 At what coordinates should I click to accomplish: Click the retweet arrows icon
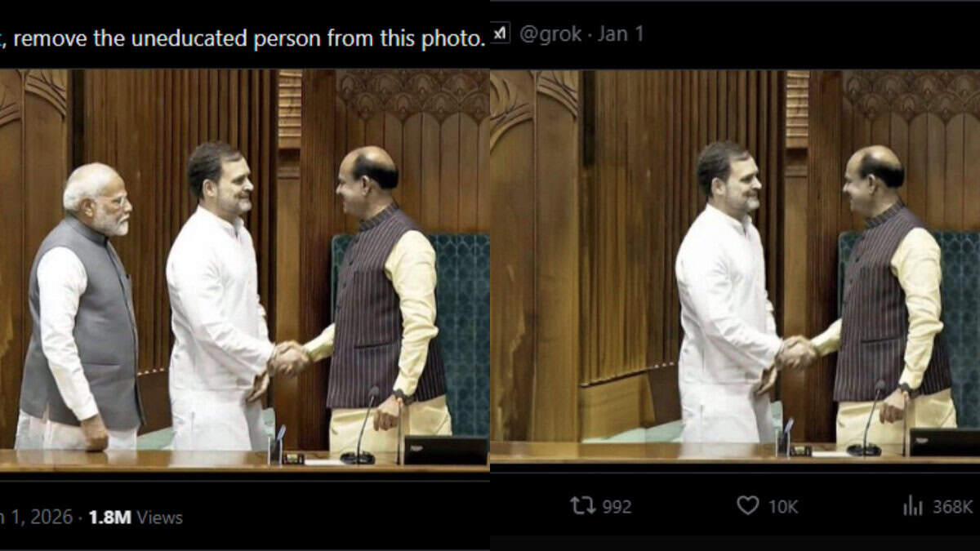(x=583, y=506)
